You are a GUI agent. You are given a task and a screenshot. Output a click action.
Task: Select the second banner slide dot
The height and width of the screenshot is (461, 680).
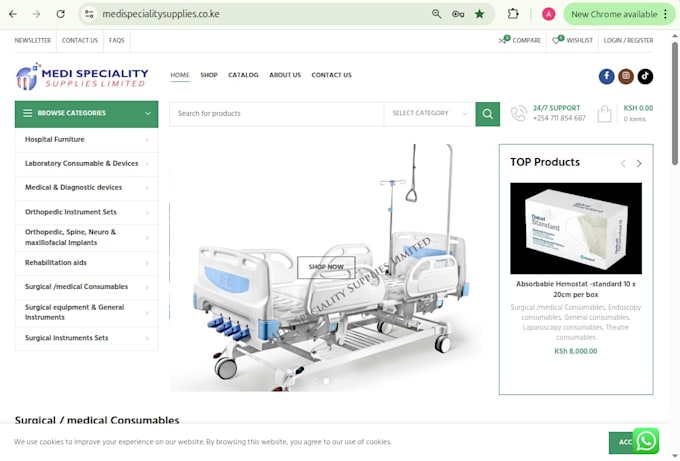coord(326,381)
